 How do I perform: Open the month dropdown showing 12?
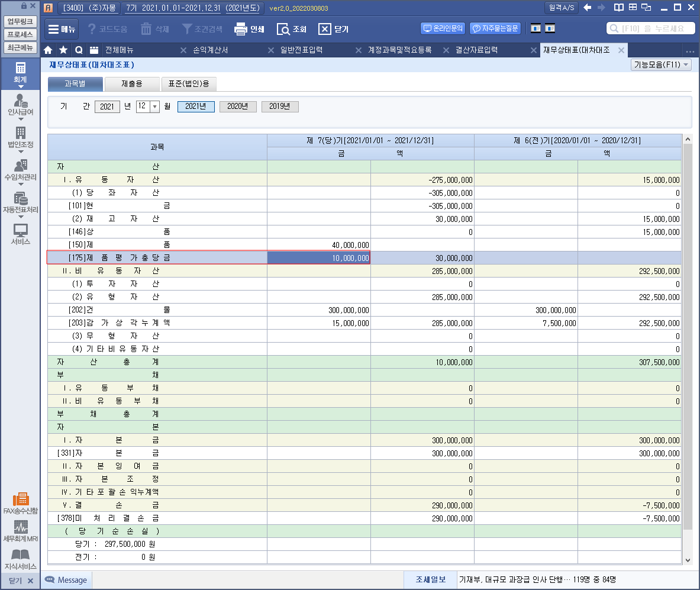click(155, 107)
